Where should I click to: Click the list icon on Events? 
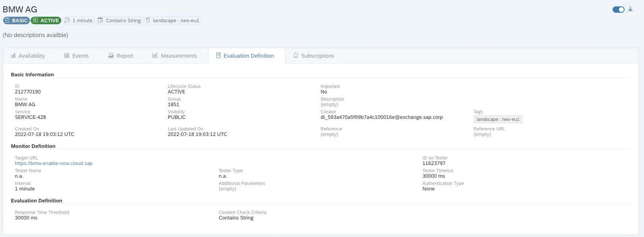tap(67, 56)
